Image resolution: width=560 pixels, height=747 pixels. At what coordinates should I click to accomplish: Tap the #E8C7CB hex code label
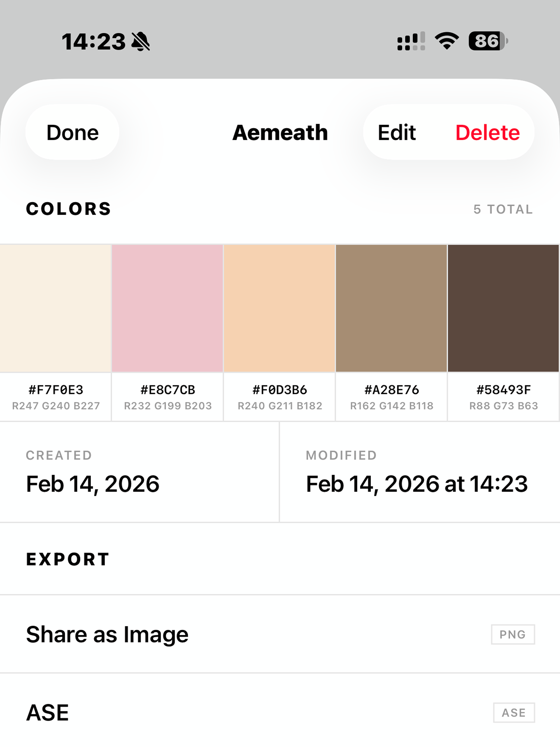tap(168, 390)
